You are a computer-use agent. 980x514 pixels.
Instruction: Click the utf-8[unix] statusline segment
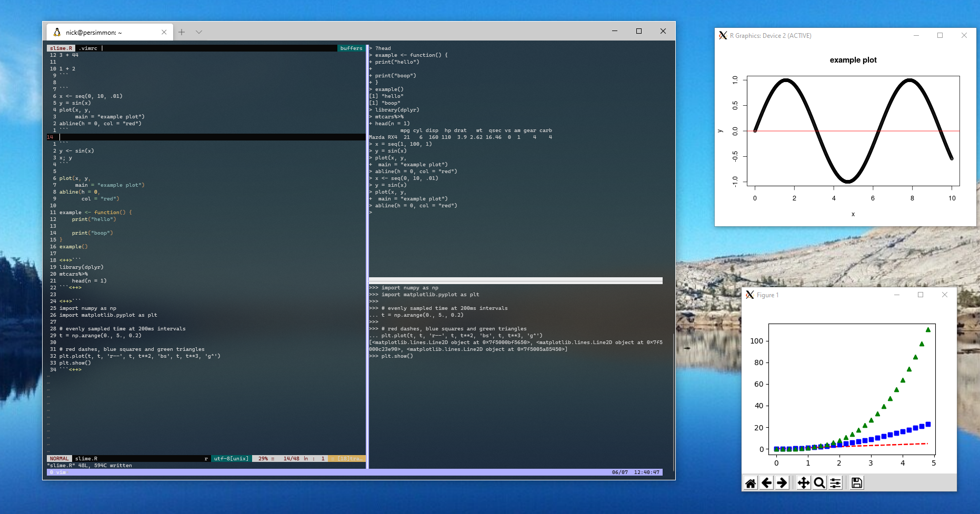231,459
